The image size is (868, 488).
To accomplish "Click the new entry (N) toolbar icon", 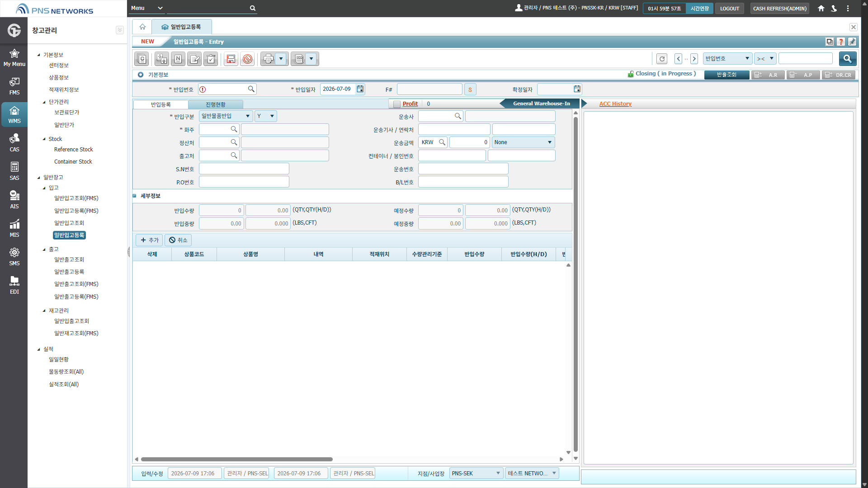I will point(178,59).
